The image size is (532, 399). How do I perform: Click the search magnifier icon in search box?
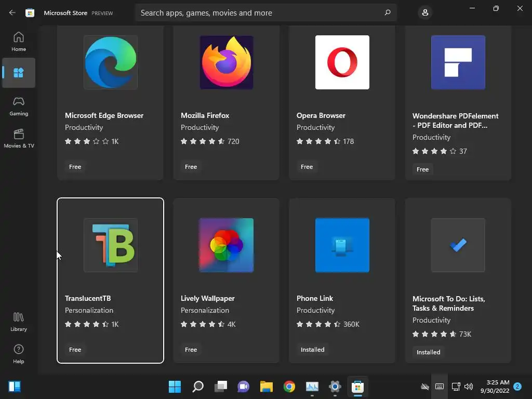coord(388,12)
